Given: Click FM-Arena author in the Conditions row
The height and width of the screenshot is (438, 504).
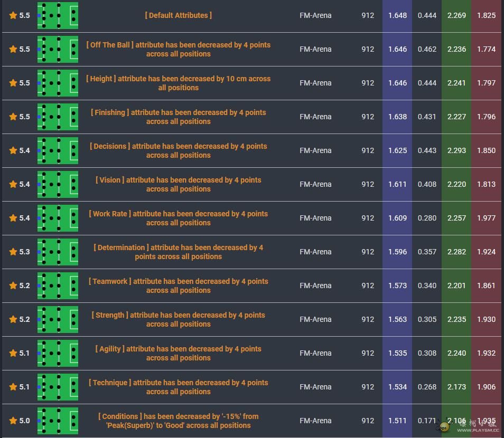Looking at the screenshot, I should 315,421.
